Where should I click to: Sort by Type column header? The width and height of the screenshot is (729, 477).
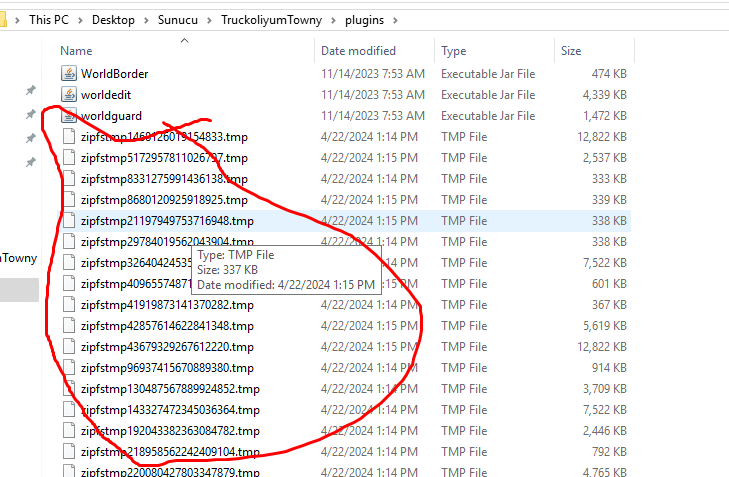pyautogui.click(x=453, y=51)
